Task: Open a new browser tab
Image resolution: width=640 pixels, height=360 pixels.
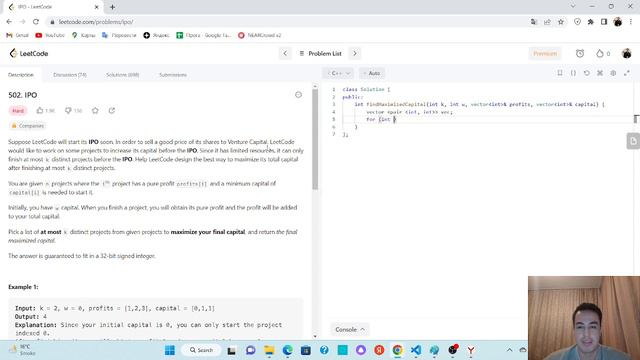Action: pyautogui.click(x=112, y=7)
